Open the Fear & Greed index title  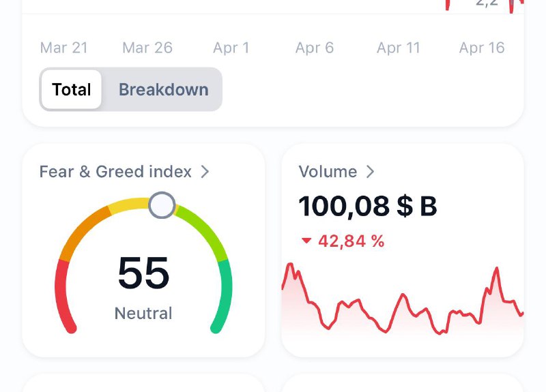coord(115,172)
